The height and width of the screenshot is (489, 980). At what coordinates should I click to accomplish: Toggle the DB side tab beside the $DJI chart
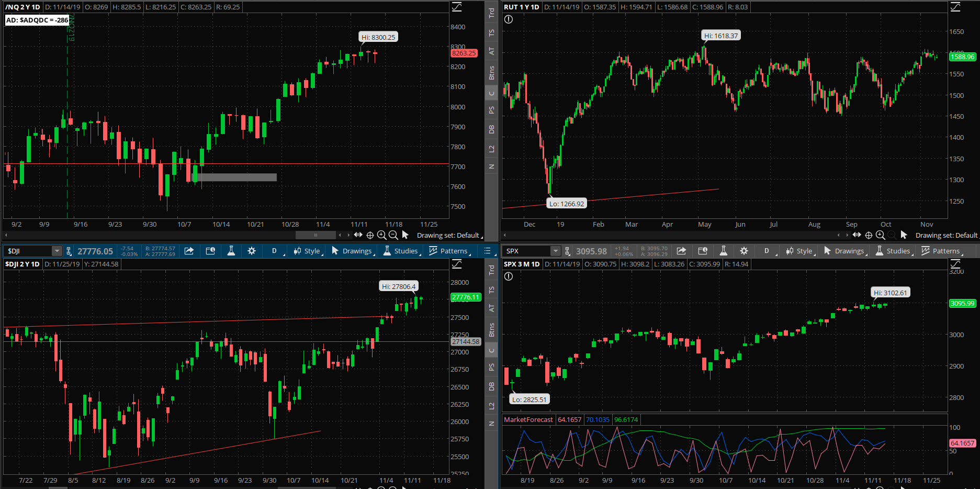(x=492, y=386)
